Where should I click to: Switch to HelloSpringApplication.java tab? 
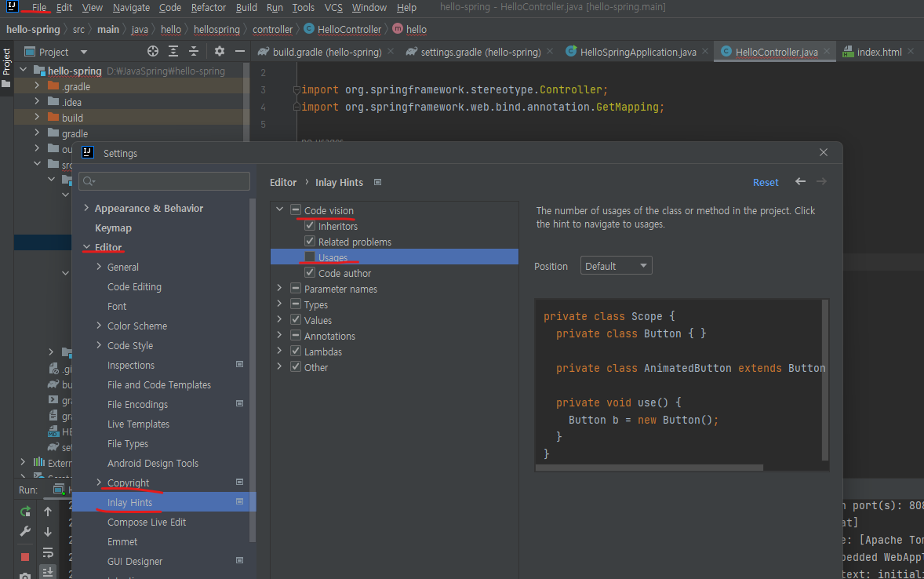coord(638,52)
